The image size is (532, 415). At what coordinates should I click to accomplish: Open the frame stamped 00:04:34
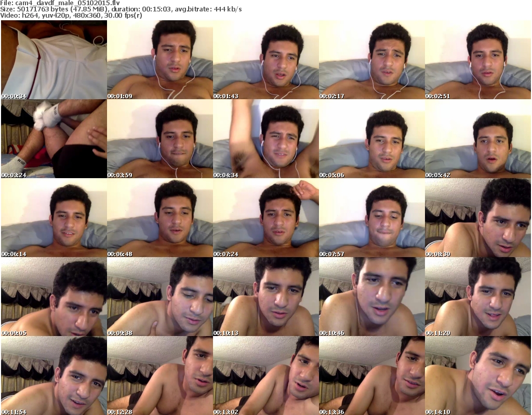click(x=265, y=139)
